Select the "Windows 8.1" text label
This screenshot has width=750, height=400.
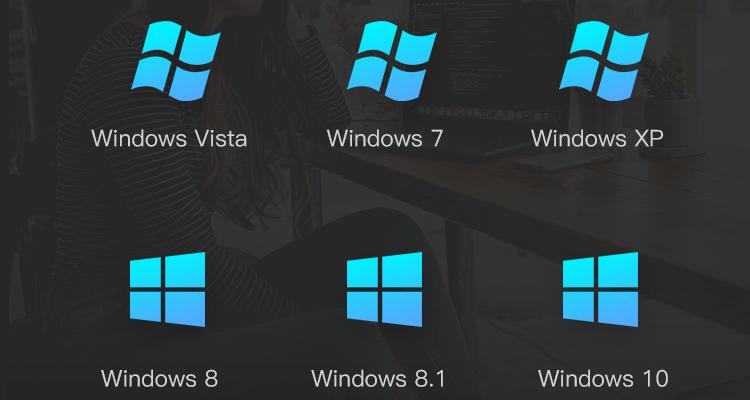coord(378,378)
